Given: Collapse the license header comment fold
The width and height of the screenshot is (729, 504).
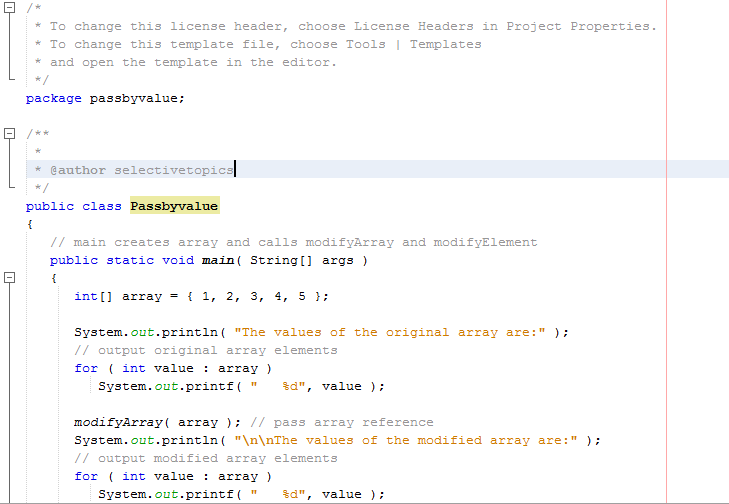Looking at the screenshot, I should tap(9, 8).
